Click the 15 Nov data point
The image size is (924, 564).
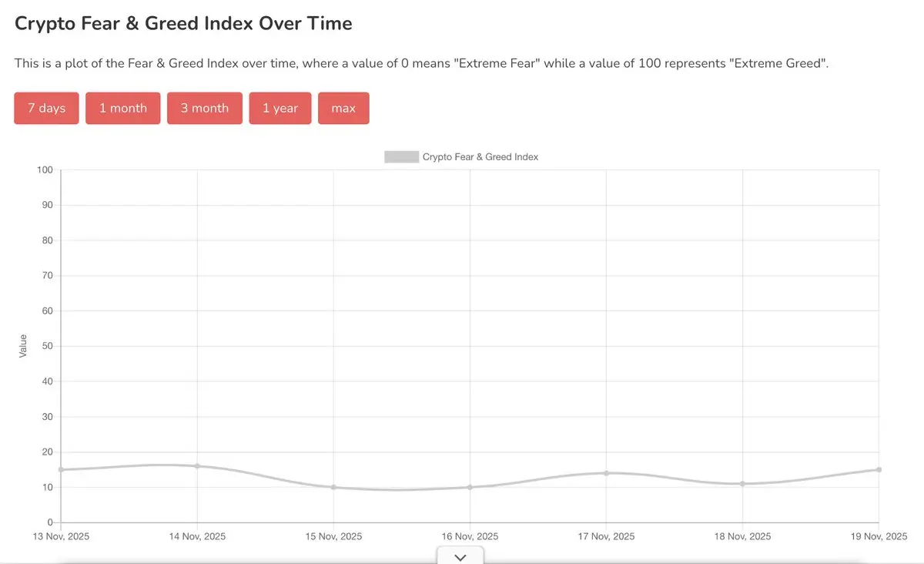click(333, 487)
